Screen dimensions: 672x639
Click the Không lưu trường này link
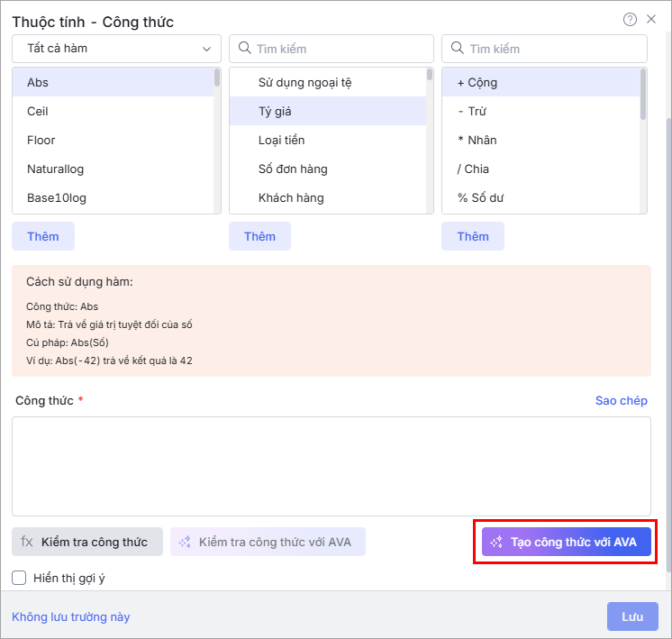[x=71, y=616]
